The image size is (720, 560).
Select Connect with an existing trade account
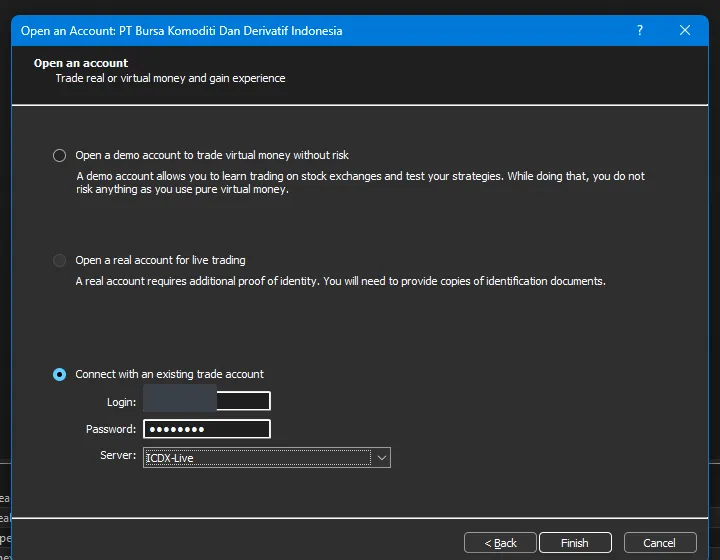(59, 375)
